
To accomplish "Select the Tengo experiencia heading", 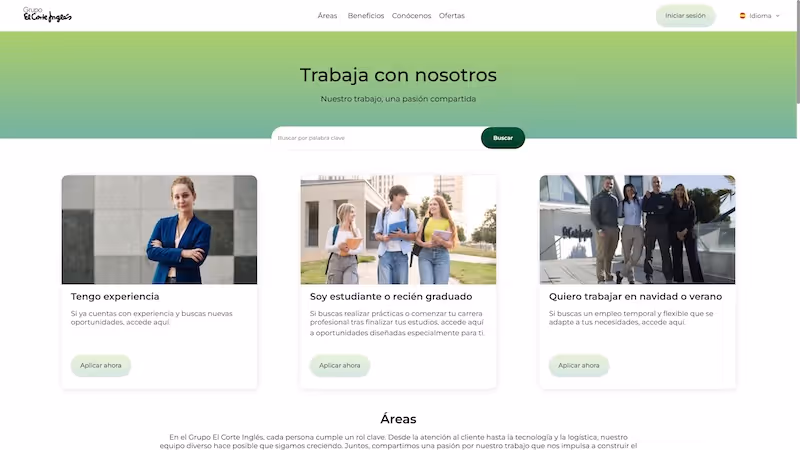I will [x=115, y=296].
